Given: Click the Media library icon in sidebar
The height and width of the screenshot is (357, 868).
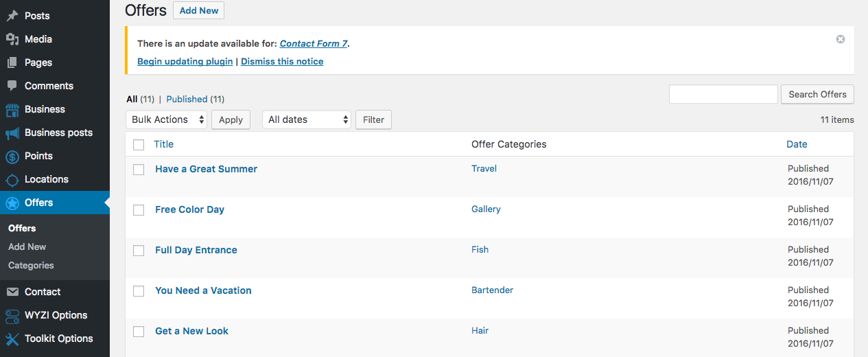Looking at the screenshot, I should pos(12,39).
